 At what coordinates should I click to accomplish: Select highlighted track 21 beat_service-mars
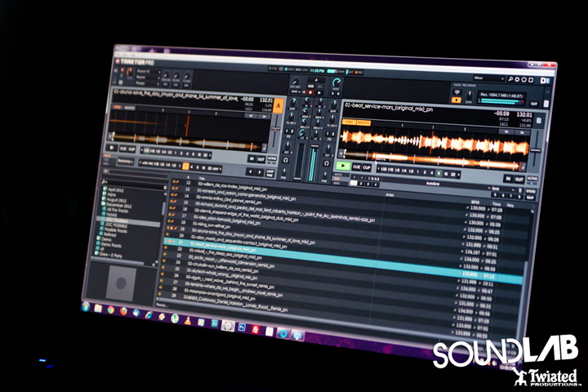(x=343, y=260)
